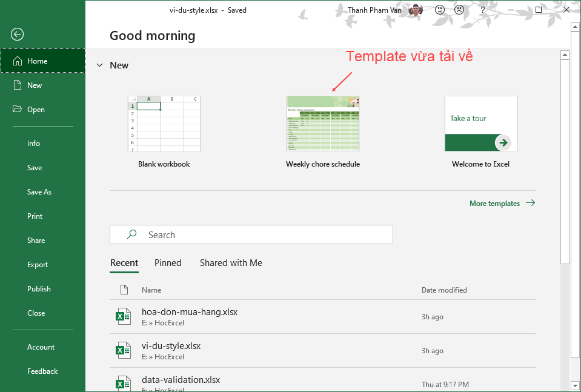Image resolution: width=581 pixels, height=392 pixels.
Task: Click the Welcome to Excel label
Action: point(480,164)
